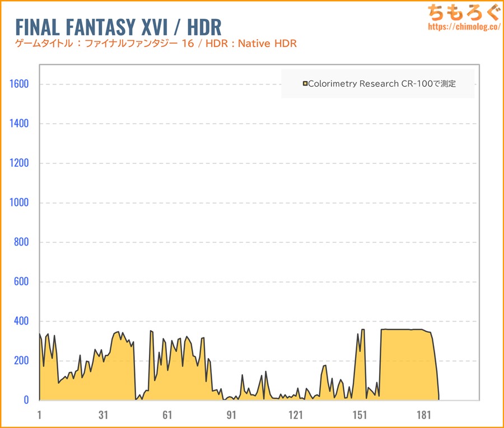
Task: Select the Colorimetry Research CR-100 legend label
Action: pos(382,84)
